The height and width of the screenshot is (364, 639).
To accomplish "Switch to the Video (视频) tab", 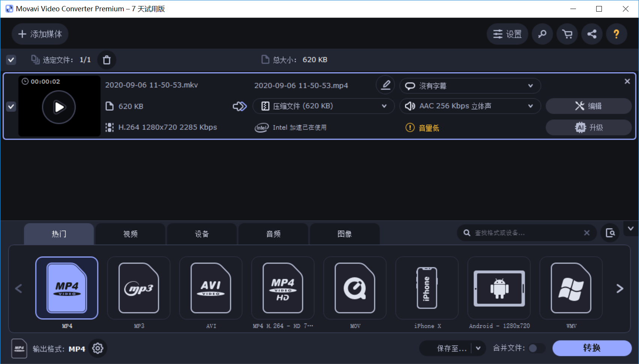I will click(x=130, y=234).
